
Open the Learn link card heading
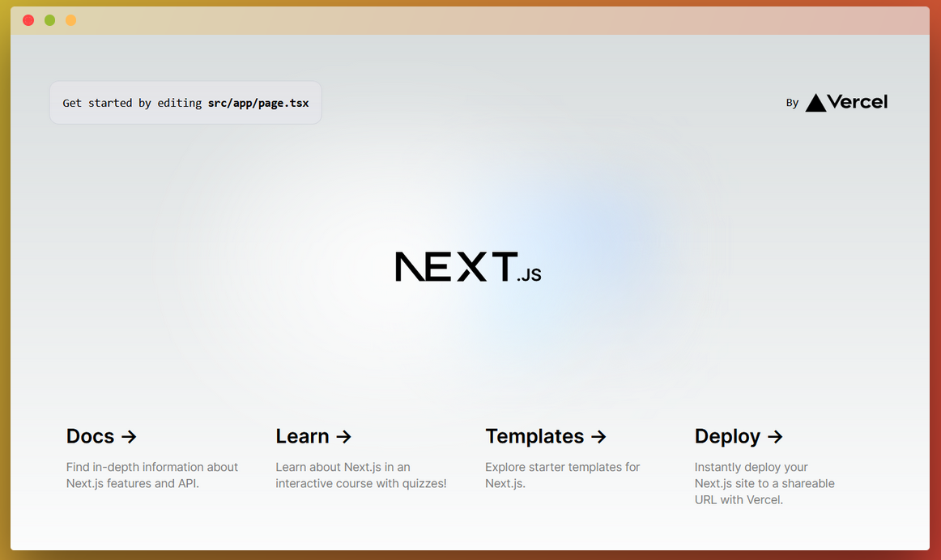click(313, 436)
